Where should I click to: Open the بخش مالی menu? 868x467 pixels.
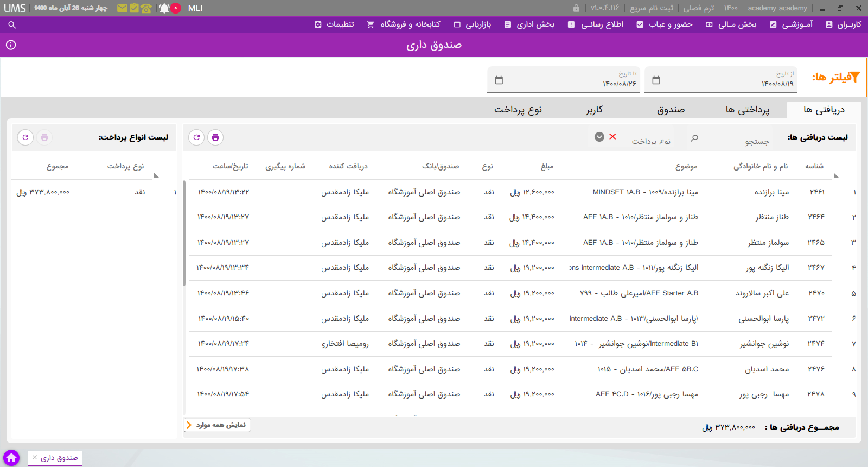(731, 24)
